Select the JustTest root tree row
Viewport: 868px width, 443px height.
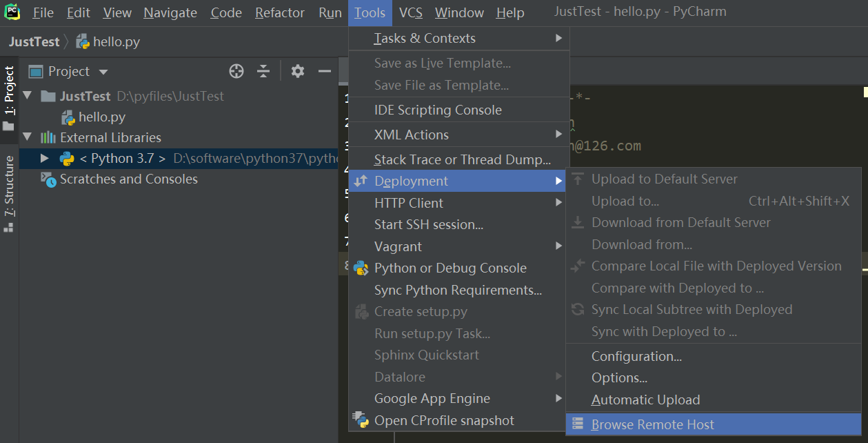179,96
